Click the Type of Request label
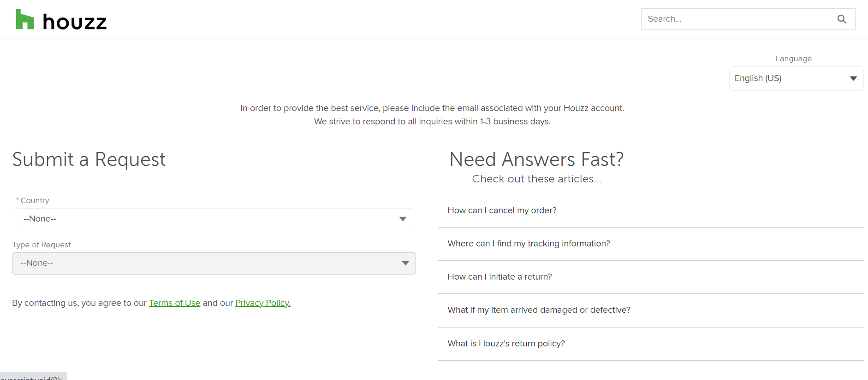868x380 pixels. click(x=42, y=245)
